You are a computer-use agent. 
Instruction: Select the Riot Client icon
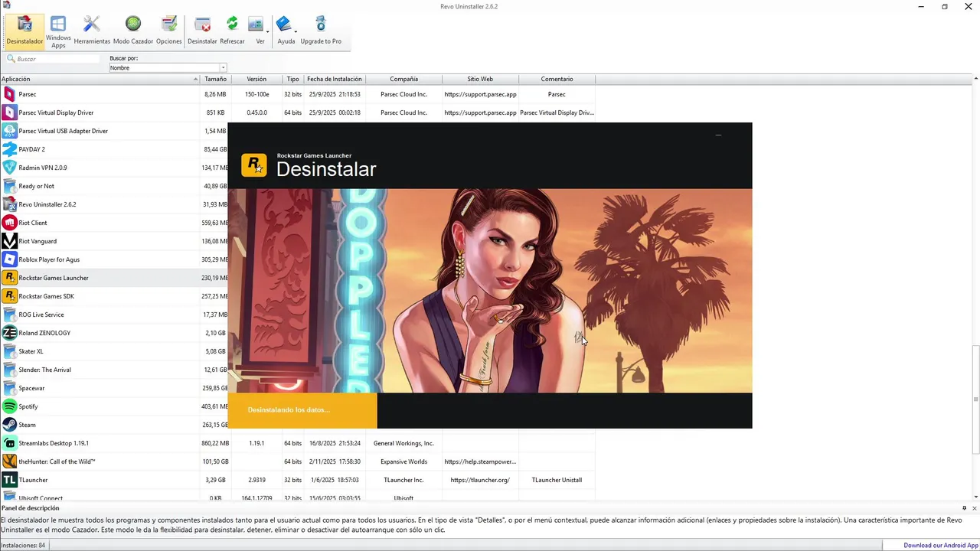(x=9, y=223)
